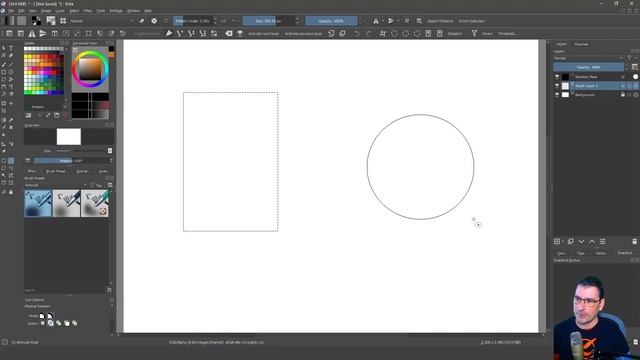The height and width of the screenshot is (360, 640).
Task: Open the brush blending mode Normal dropdown
Action: point(102,20)
